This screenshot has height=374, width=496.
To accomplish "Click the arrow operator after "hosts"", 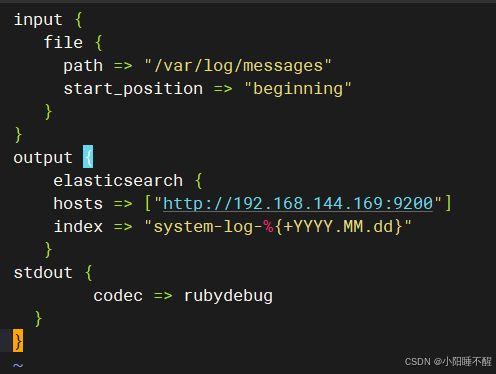I will 123,204.
